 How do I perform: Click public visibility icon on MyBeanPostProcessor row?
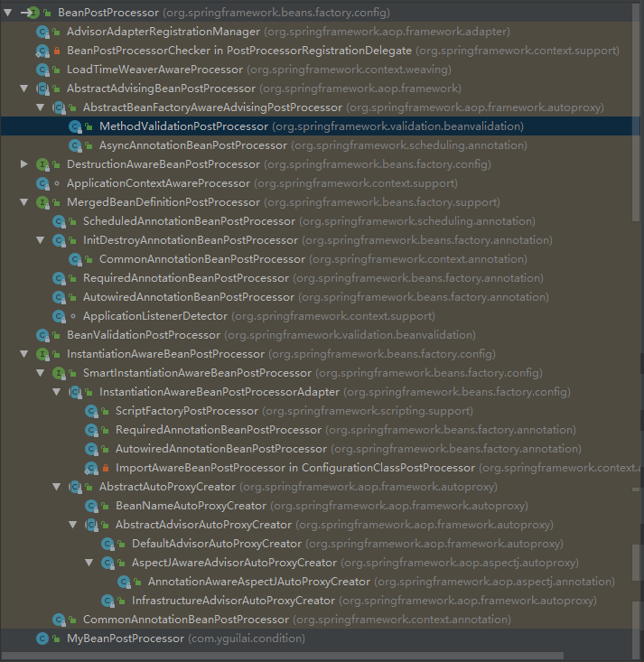[x=56, y=639]
